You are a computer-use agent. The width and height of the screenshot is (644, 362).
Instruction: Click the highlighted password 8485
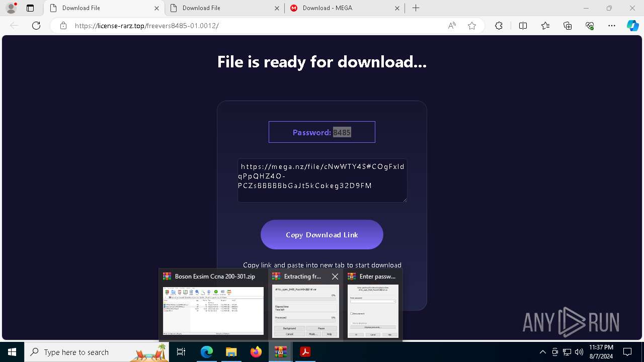click(x=342, y=132)
